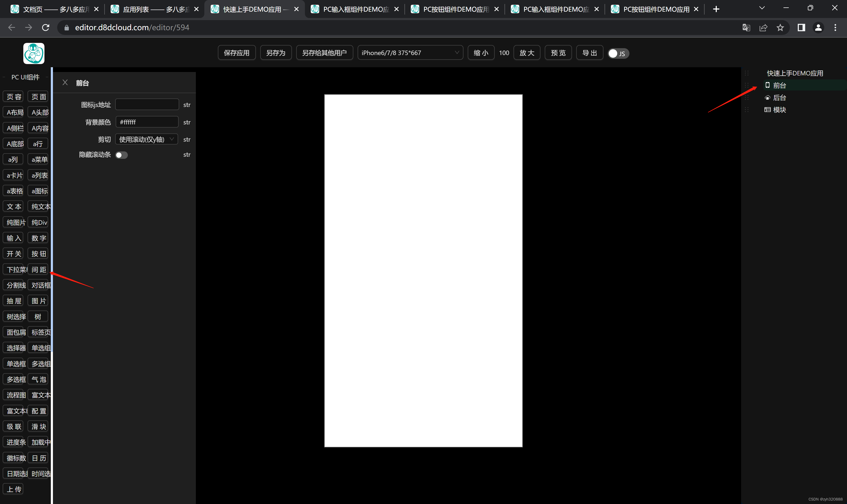Viewport: 847px width, 504px height.
Task: Select 后台 in the right tree
Action: coord(780,98)
